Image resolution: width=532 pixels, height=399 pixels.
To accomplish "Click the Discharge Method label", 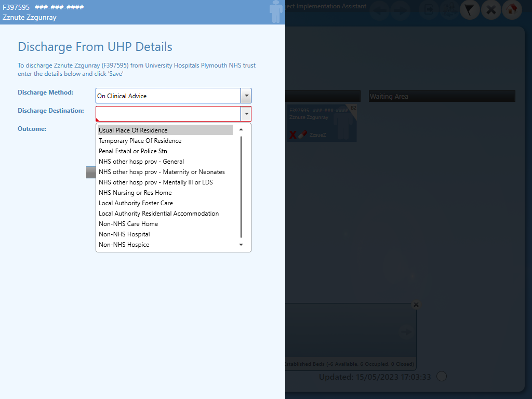I will pos(46,92).
